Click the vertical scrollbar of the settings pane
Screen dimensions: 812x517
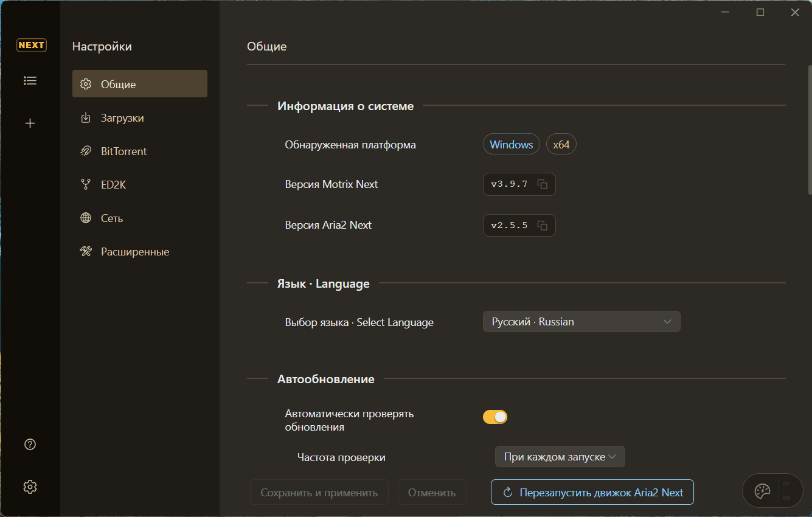point(810,129)
